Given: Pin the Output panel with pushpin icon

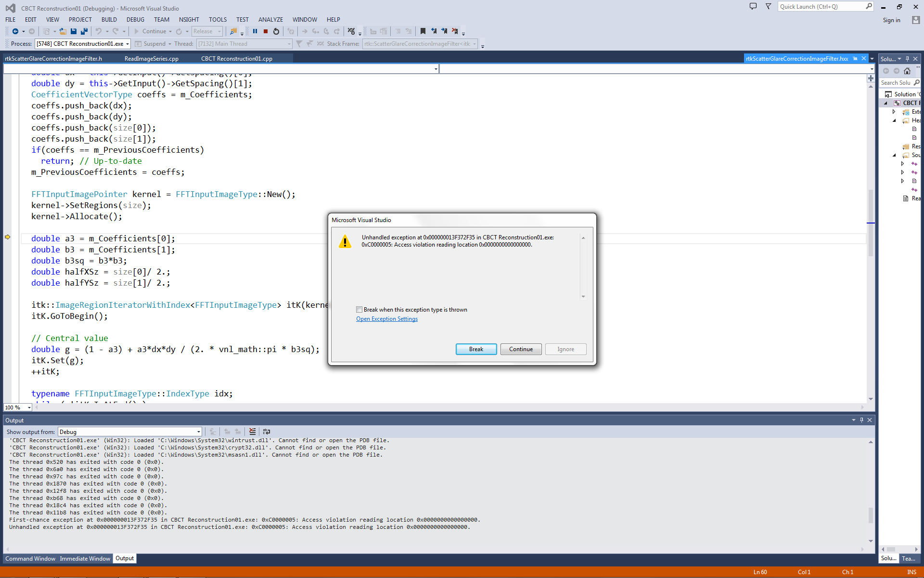Looking at the screenshot, I should (x=861, y=420).
